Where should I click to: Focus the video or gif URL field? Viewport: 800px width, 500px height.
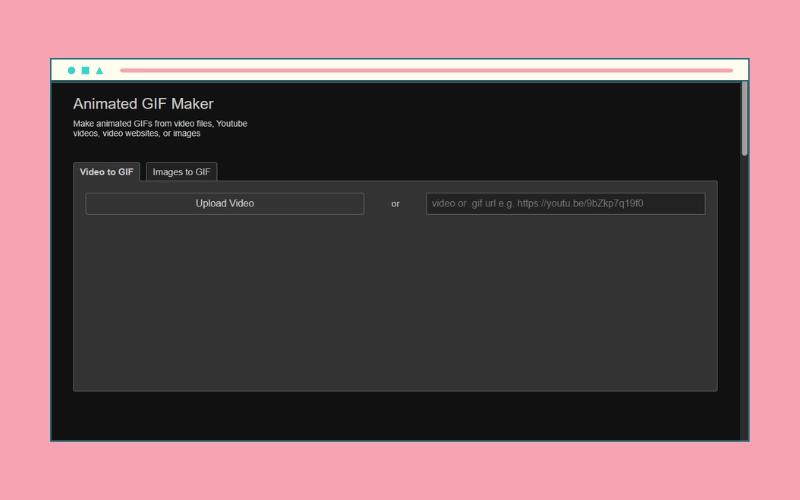pyautogui.click(x=565, y=204)
